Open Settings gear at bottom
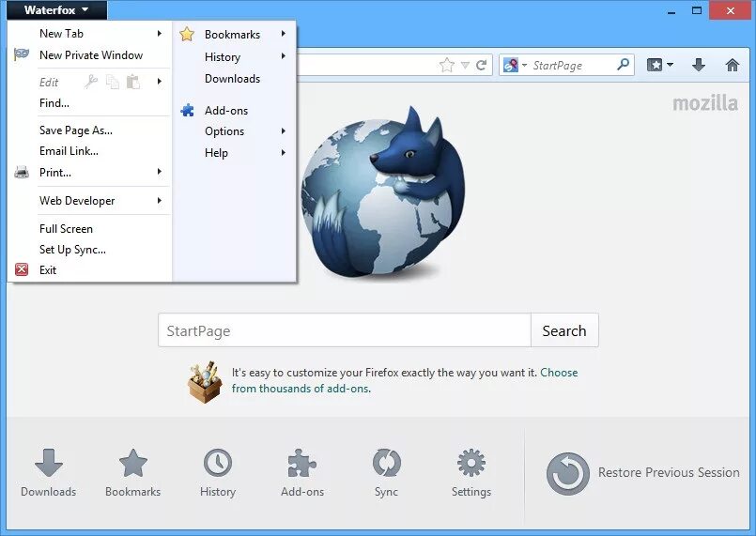 pos(471,472)
